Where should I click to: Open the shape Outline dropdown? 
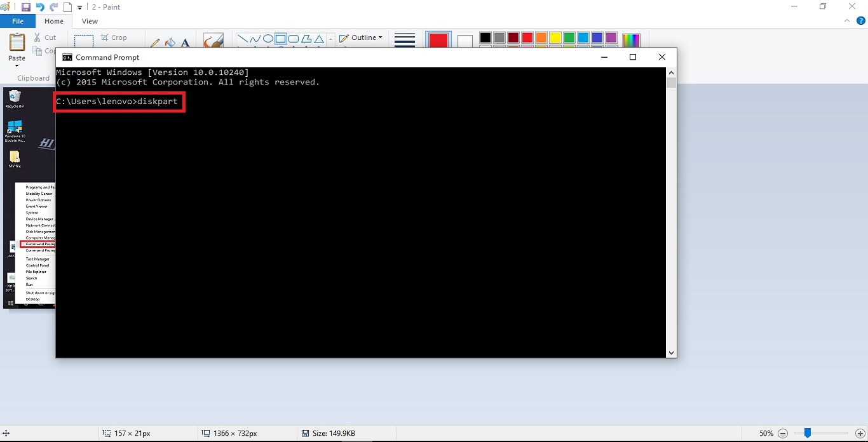[x=361, y=37]
